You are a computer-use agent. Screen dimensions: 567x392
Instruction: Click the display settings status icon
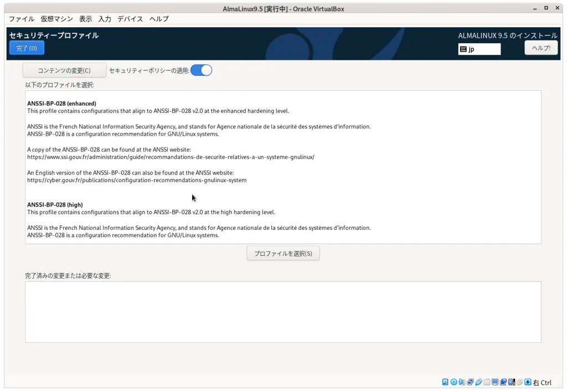click(x=496, y=382)
